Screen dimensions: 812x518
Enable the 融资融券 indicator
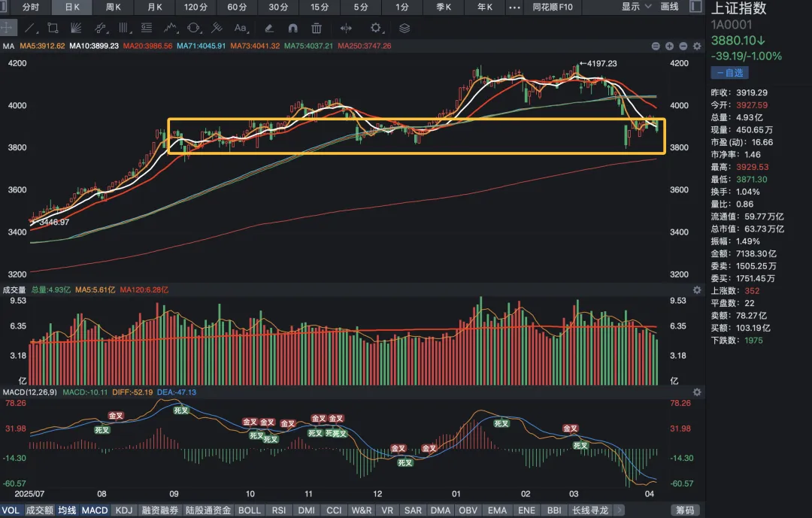160,510
